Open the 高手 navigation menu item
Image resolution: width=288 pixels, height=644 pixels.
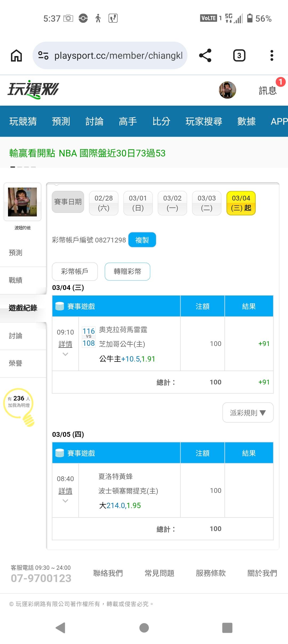tap(128, 121)
